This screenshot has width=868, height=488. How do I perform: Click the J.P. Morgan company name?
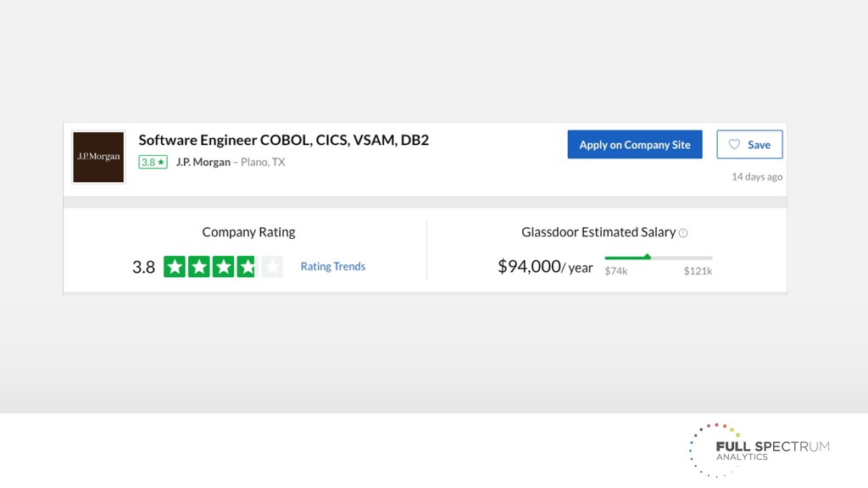(203, 162)
